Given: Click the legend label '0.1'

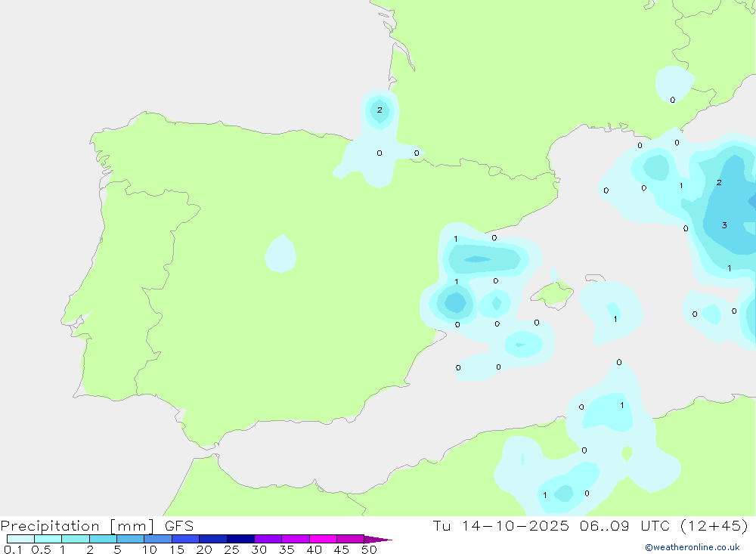Looking at the screenshot, I should [x=13, y=549].
